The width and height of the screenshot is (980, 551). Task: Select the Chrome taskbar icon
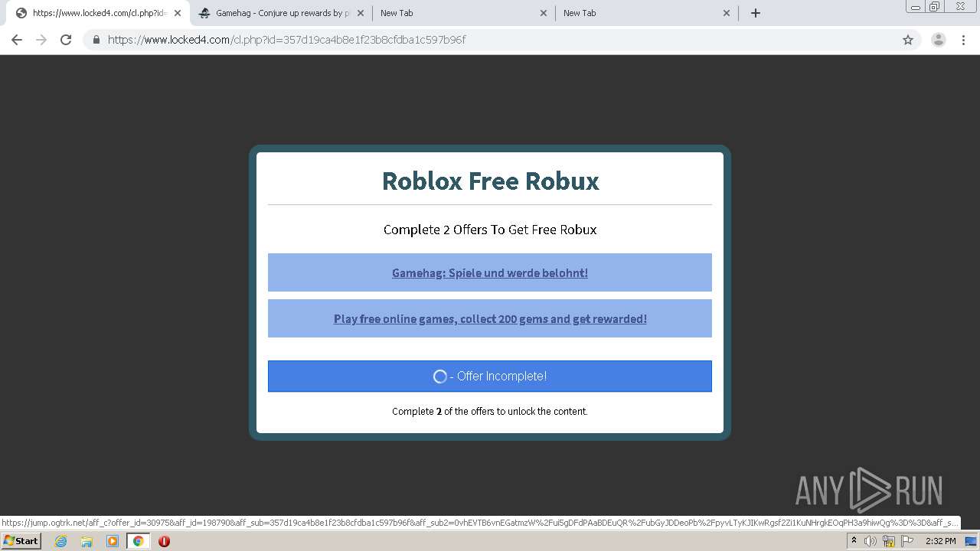pyautogui.click(x=139, y=541)
